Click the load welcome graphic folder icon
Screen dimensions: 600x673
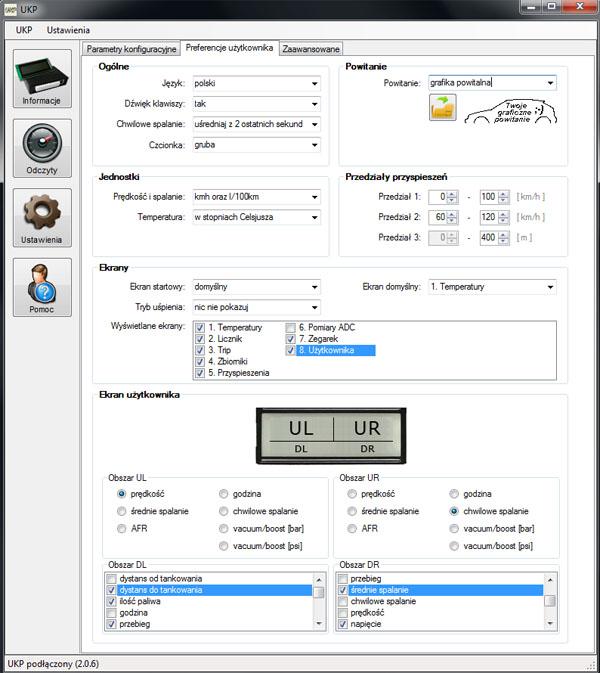coord(442,107)
